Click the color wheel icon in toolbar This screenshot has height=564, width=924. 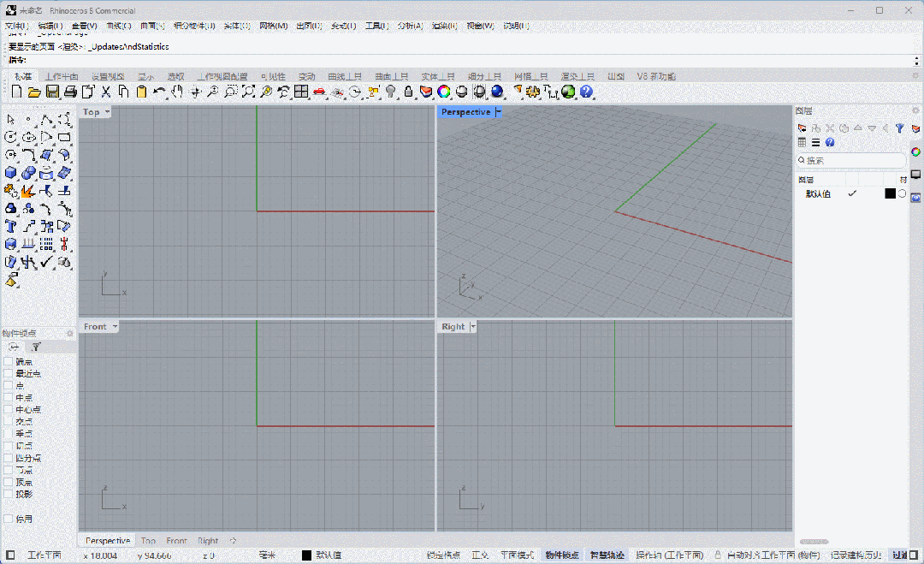coord(444,92)
